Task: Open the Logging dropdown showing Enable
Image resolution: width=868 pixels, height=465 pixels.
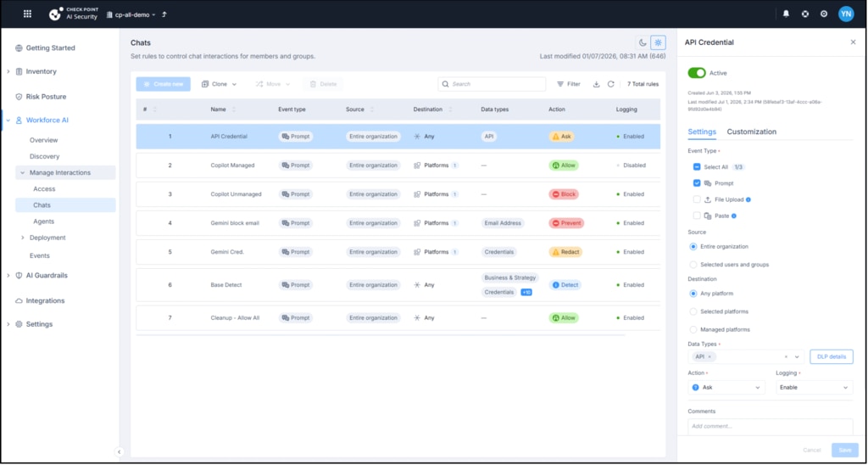Action: tap(815, 388)
